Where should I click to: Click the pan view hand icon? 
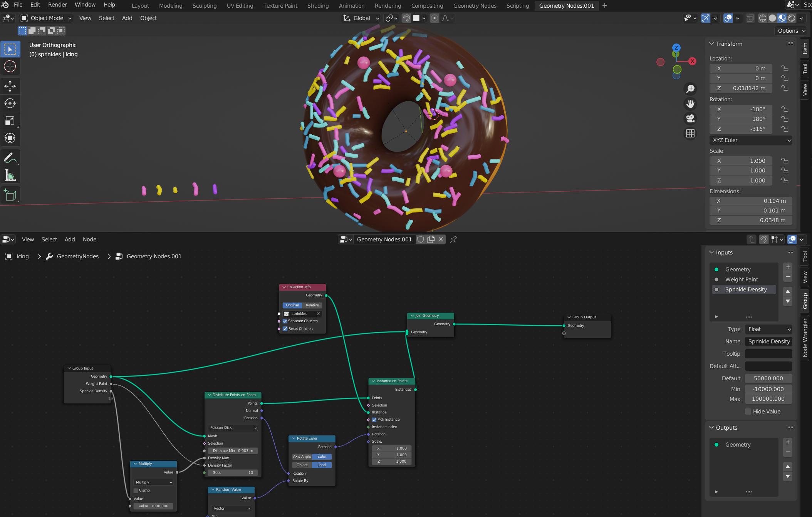coord(690,104)
